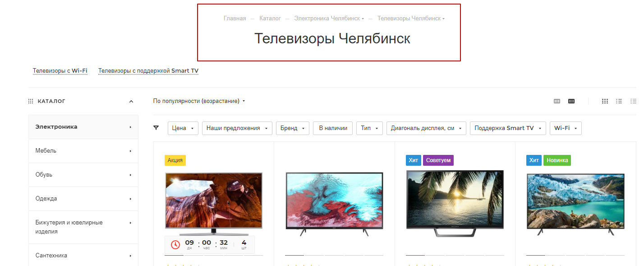644x266 pixels.
Task: Click the yellow Акция badge
Action: [x=175, y=160]
